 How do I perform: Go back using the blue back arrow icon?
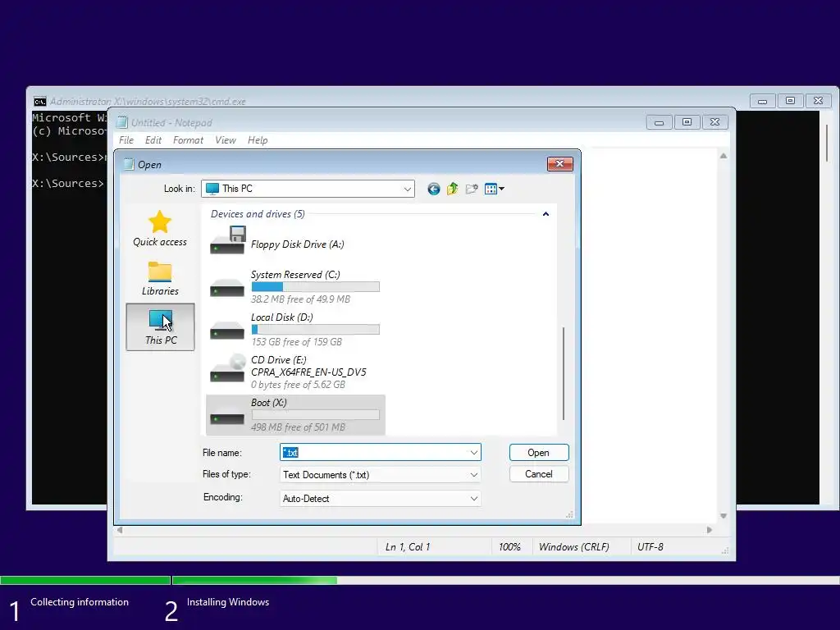coord(434,189)
